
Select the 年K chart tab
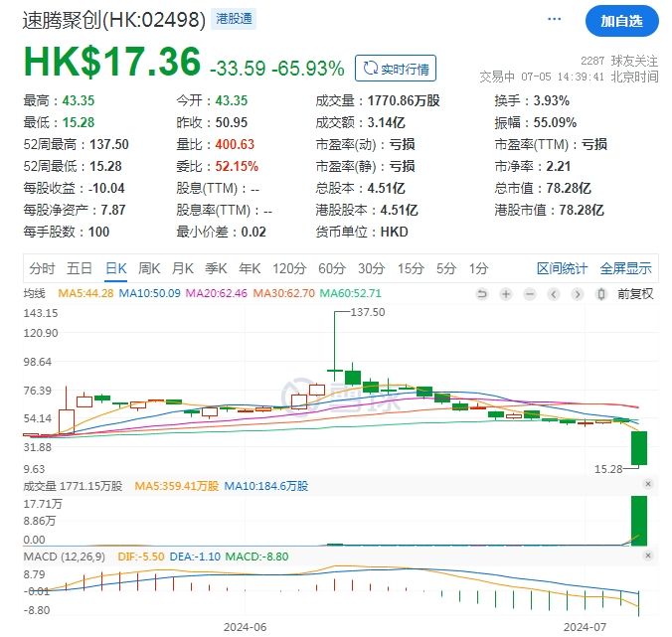250,268
